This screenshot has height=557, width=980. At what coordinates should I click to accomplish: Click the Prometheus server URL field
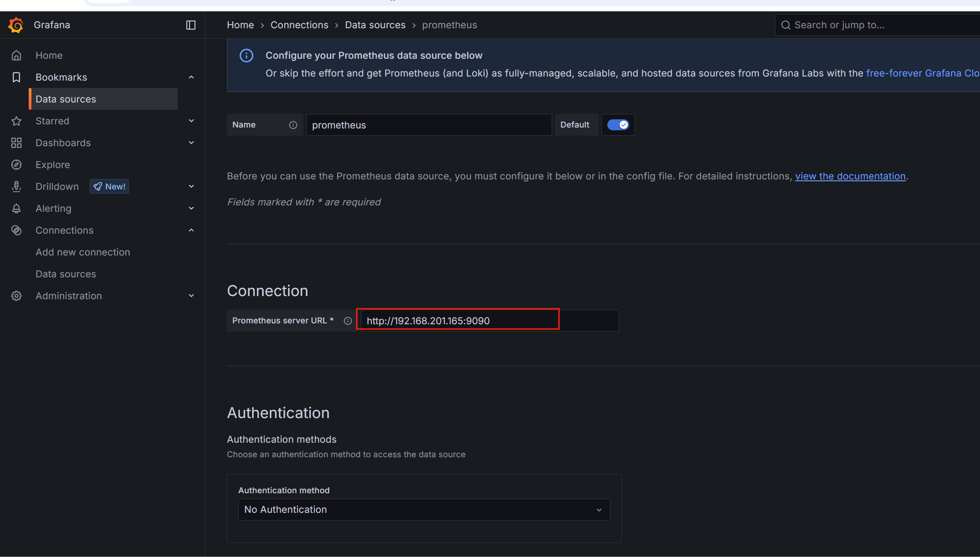click(458, 321)
